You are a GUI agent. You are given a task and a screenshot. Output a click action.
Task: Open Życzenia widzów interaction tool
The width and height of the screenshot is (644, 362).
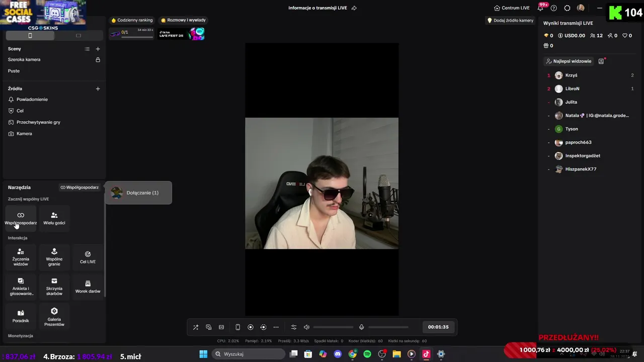(x=21, y=257)
